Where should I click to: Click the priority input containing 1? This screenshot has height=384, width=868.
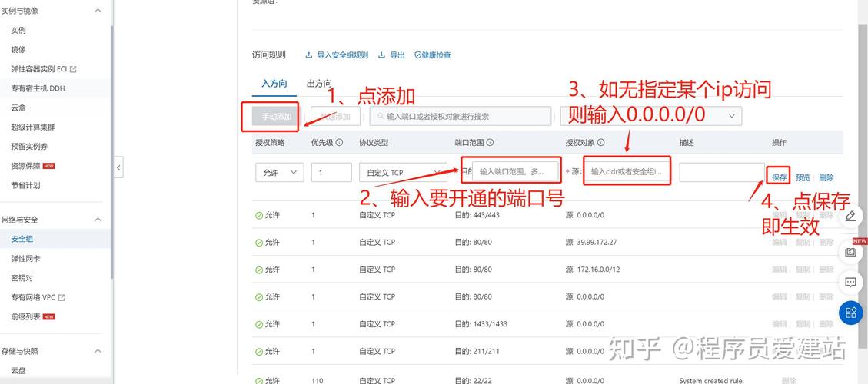(x=331, y=173)
